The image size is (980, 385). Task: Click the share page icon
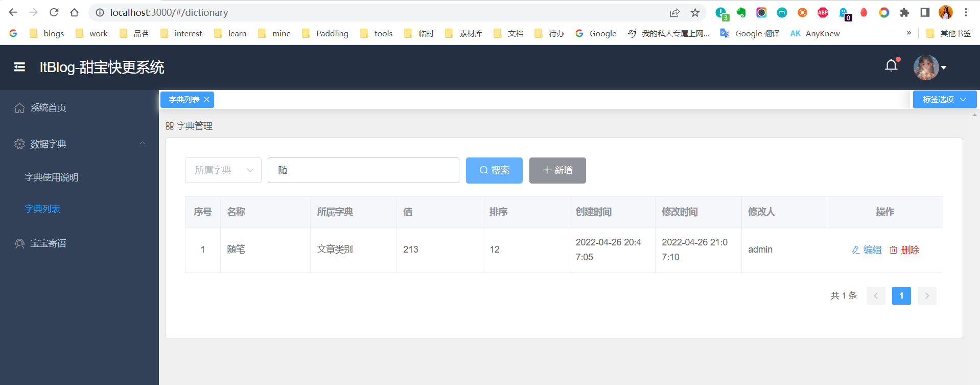coord(674,13)
